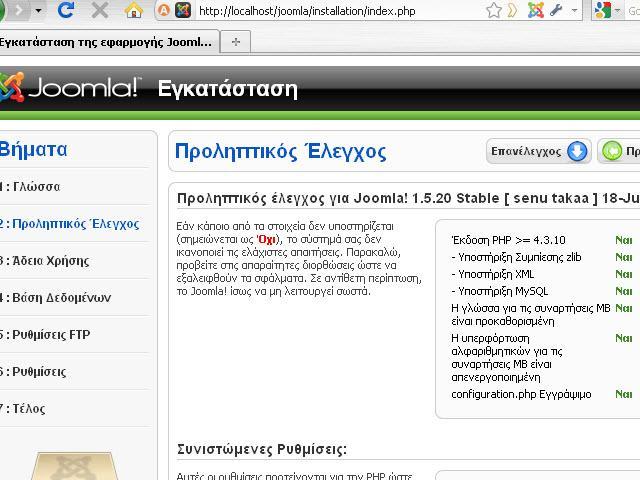
Task: Select step 7 : Τέλος
Action: 22,409
